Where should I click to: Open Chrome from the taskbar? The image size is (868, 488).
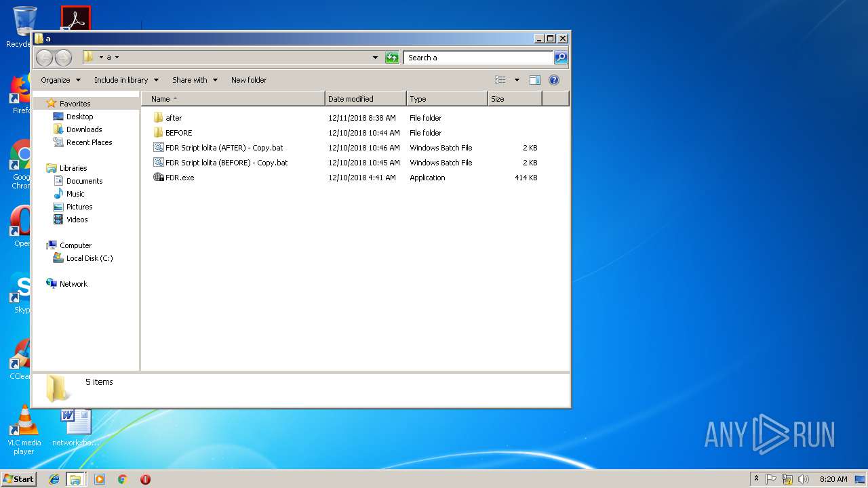point(123,479)
